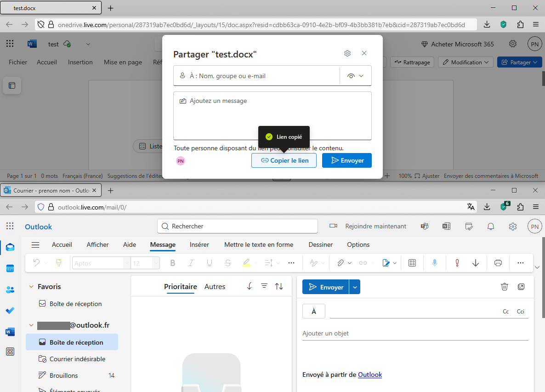
Task: Click the Ajoutez un message box
Action: (x=272, y=116)
